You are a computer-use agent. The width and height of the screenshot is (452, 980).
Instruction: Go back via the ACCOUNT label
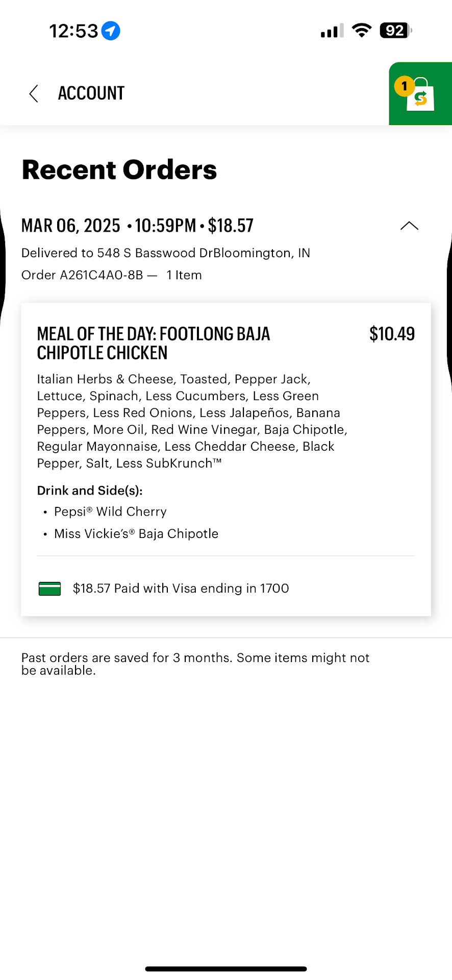(x=91, y=93)
